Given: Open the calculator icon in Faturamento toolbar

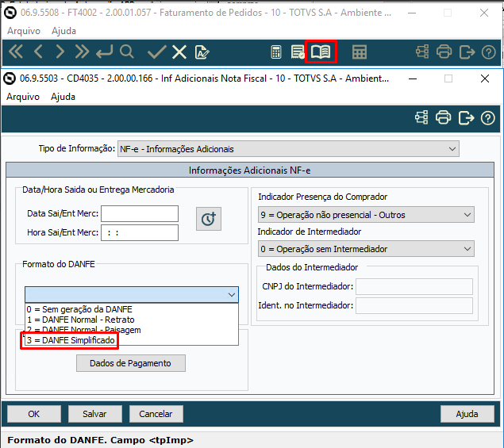Looking at the screenshot, I should tap(276, 52).
